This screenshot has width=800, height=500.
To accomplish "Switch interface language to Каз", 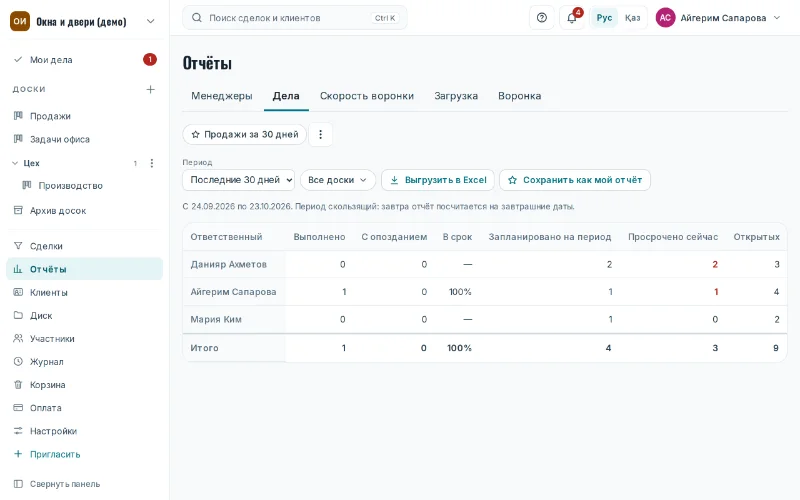I will (633, 18).
